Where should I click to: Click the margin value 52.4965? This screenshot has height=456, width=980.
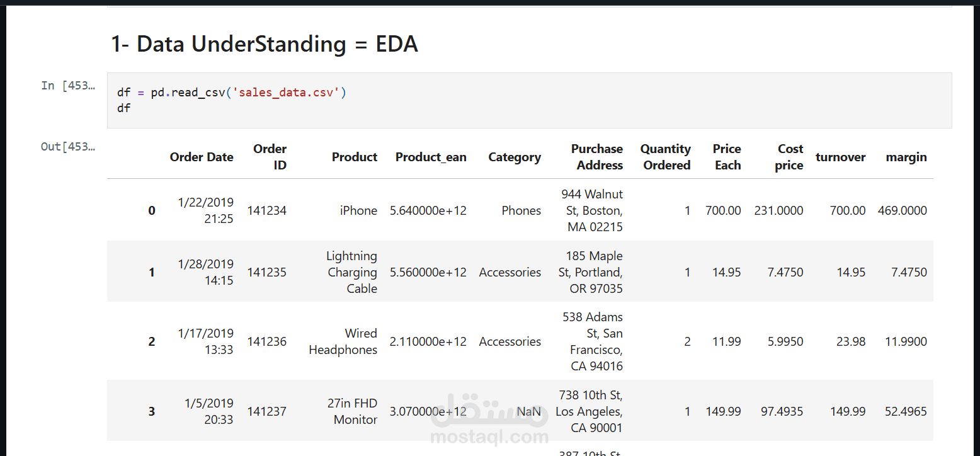coord(906,411)
